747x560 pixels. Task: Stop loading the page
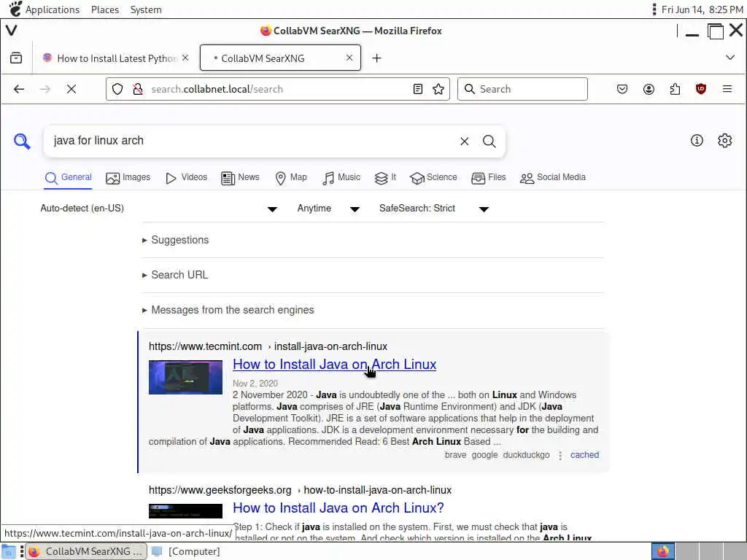[x=71, y=89]
